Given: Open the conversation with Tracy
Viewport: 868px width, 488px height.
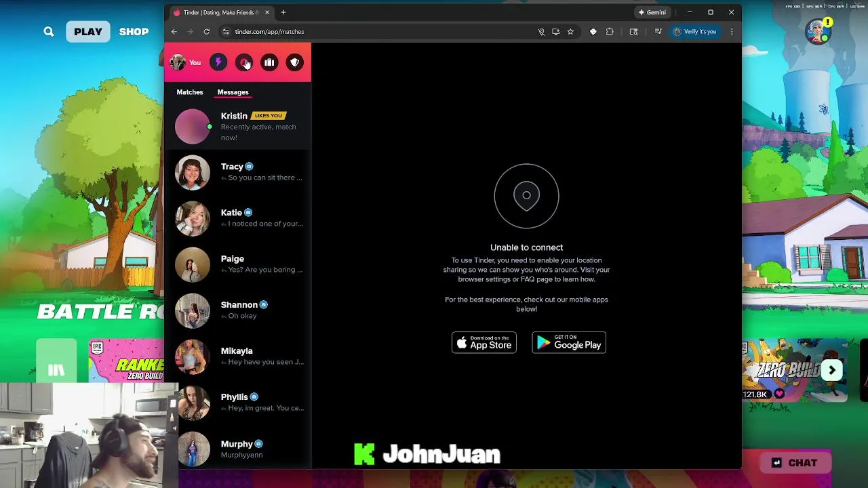Looking at the screenshot, I should [238, 172].
